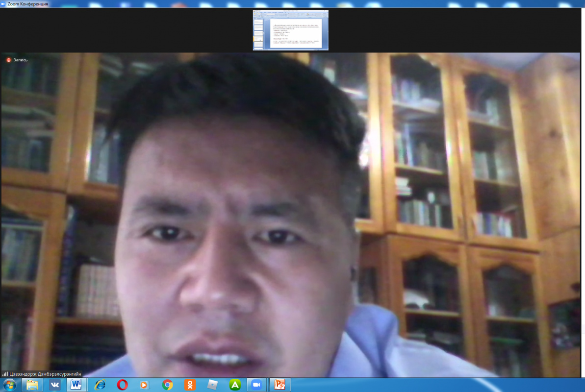This screenshot has width=585, height=392.
Task: Open the orange media player icon
Action: pyautogui.click(x=145, y=385)
